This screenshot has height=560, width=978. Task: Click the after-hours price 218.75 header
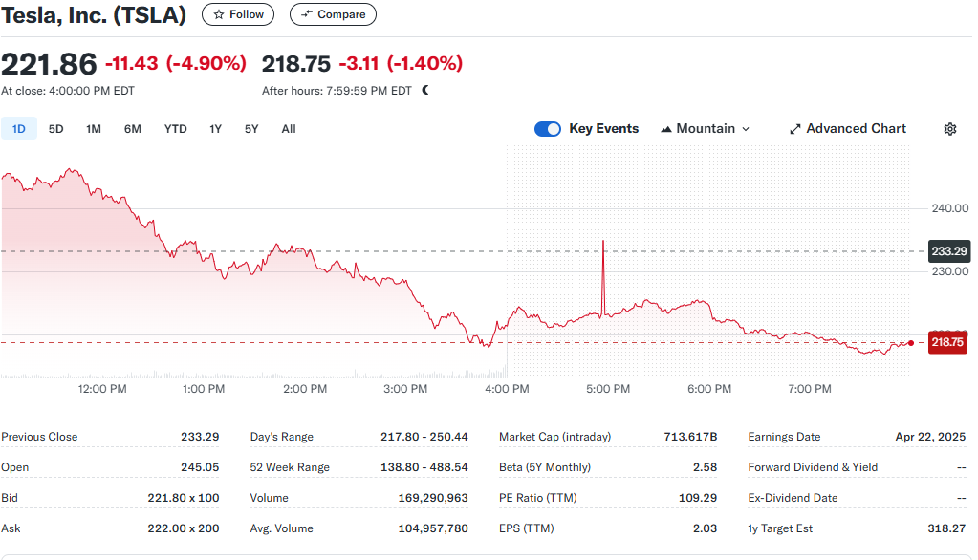pos(296,64)
